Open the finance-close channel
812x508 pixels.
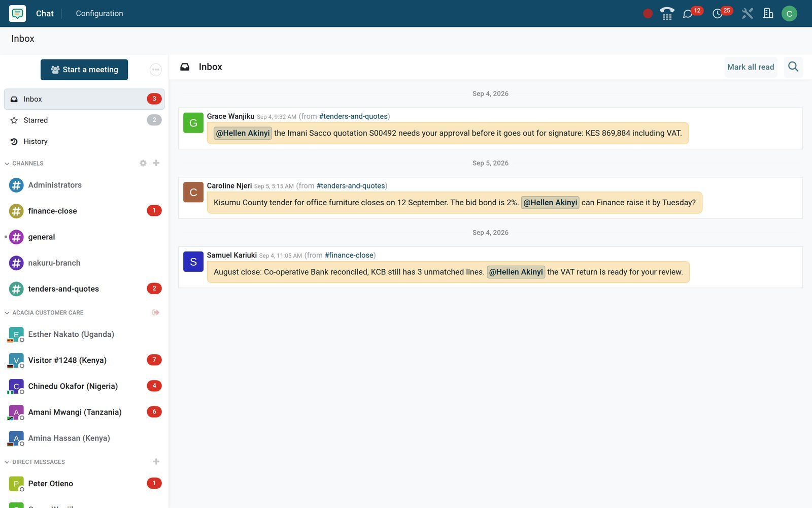pos(84,211)
